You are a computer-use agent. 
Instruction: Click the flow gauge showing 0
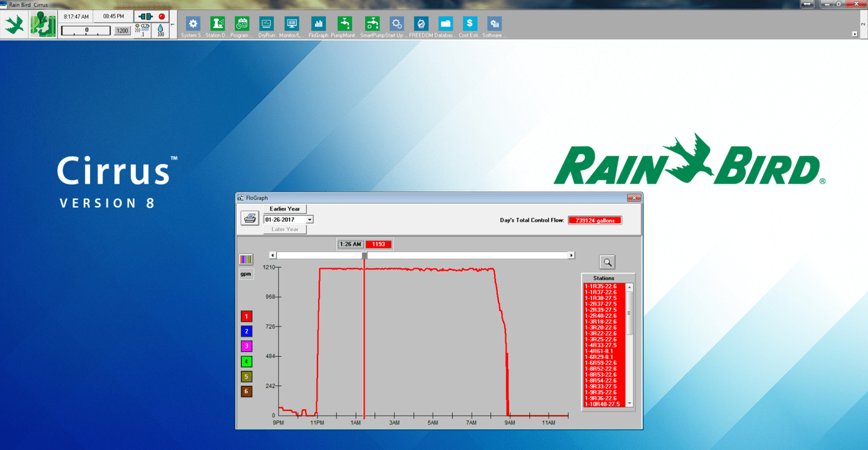click(86, 30)
